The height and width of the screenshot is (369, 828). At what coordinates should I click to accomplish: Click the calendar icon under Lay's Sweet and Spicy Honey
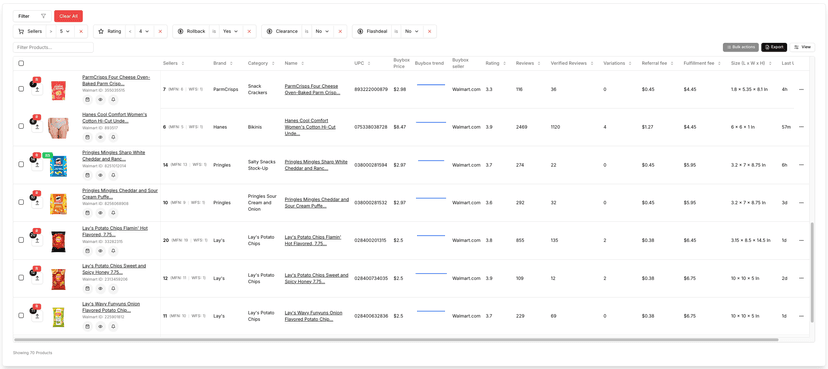[x=88, y=289]
